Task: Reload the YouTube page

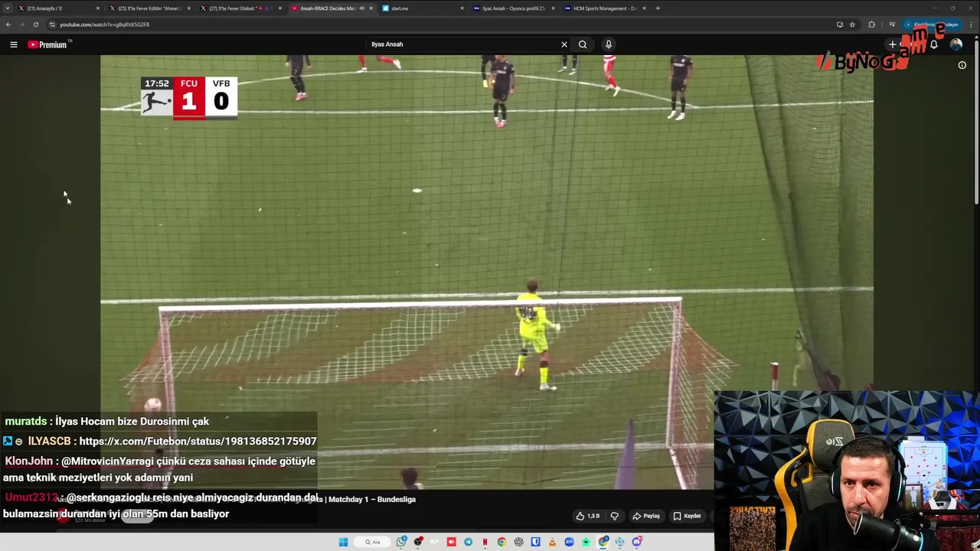Action: 35,24
